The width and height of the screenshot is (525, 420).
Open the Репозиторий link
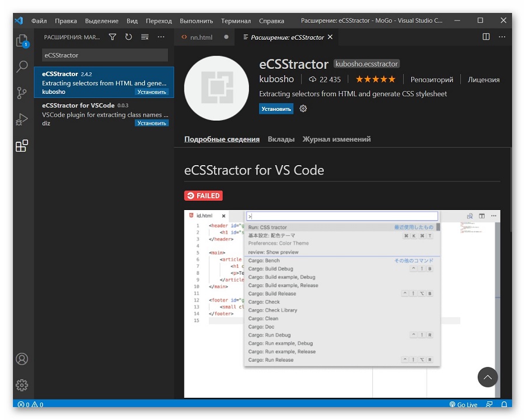(x=432, y=79)
